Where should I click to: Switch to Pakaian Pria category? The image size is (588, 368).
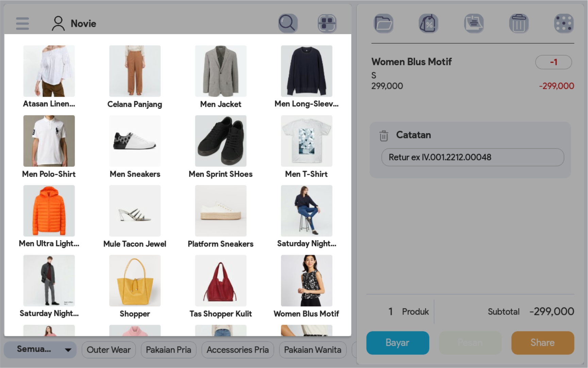(168, 350)
